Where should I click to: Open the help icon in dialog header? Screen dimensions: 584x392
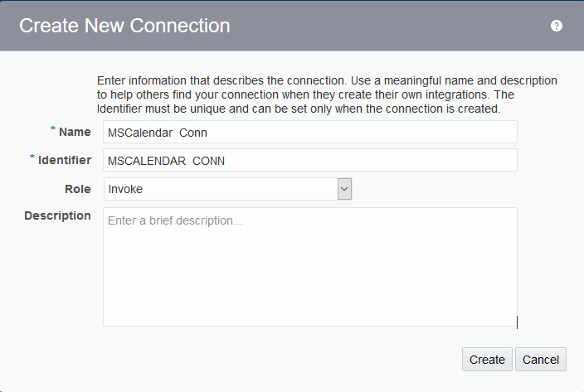pos(557,26)
